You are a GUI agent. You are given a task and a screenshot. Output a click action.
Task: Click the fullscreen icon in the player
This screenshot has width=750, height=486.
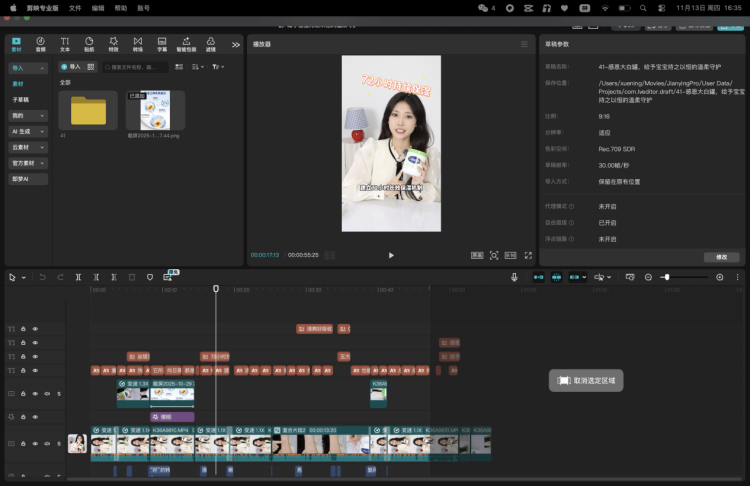click(528, 255)
